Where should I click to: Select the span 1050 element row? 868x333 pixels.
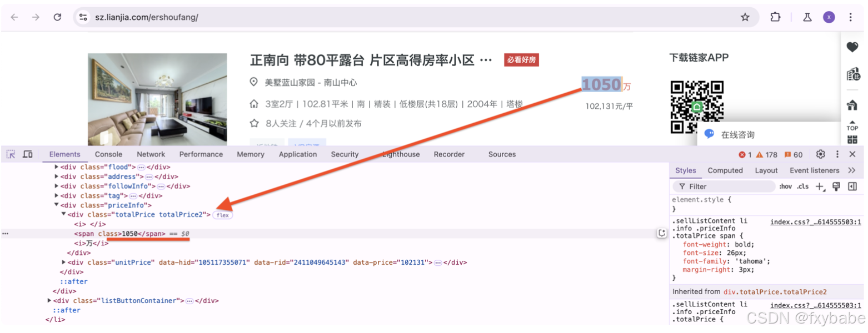(x=333, y=234)
